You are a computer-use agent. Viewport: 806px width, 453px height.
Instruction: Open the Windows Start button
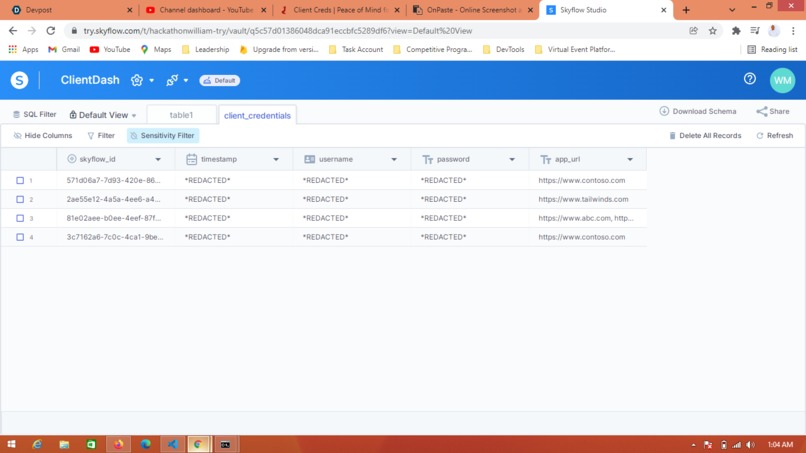point(11,444)
